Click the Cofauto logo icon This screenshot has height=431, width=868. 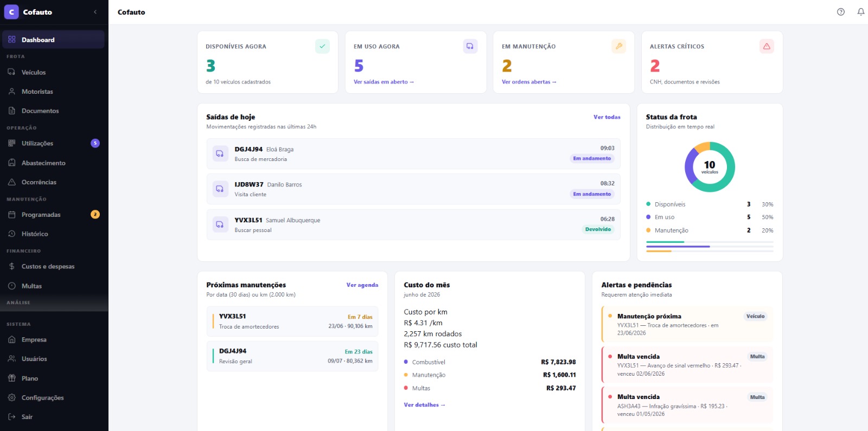click(11, 12)
